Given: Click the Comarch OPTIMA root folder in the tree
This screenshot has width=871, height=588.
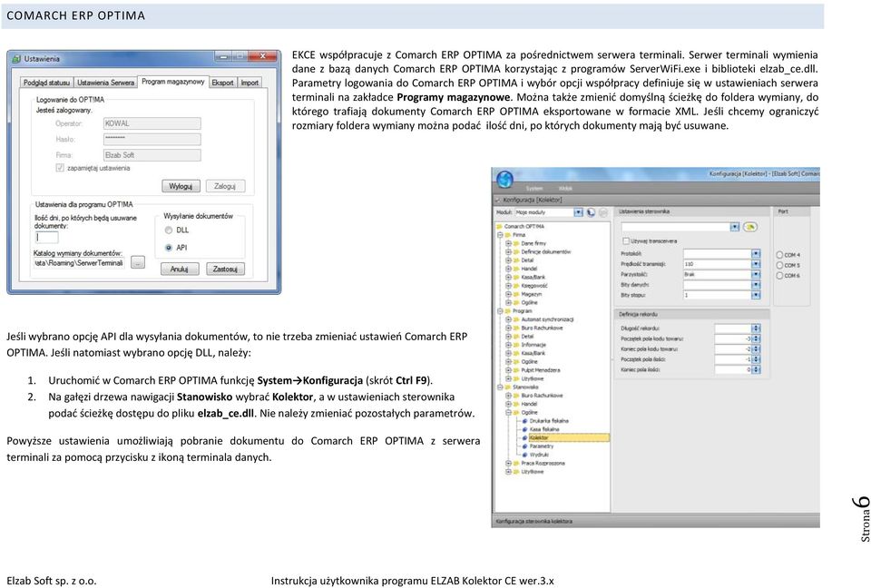Looking at the screenshot, I should (x=520, y=226).
